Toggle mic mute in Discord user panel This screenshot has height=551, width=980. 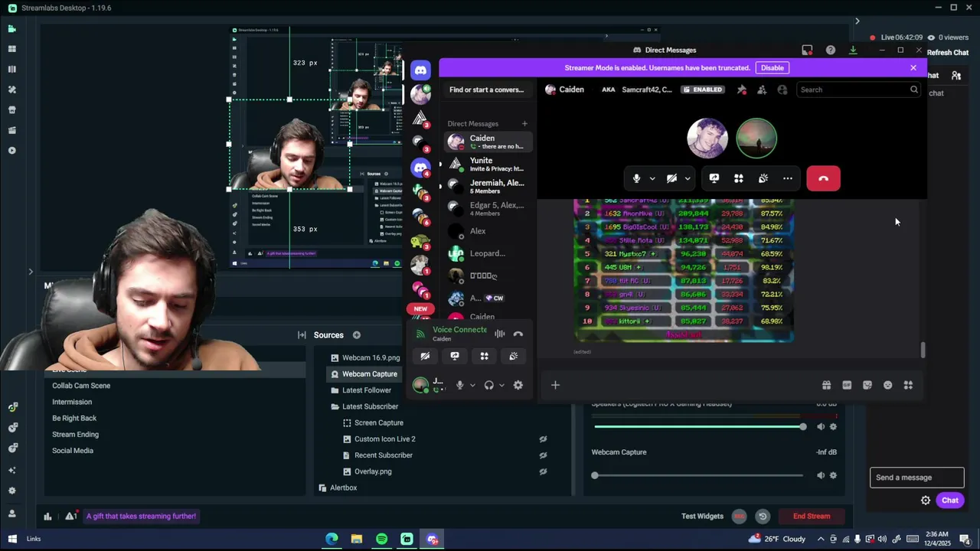pyautogui.click(x=459, y=385)
